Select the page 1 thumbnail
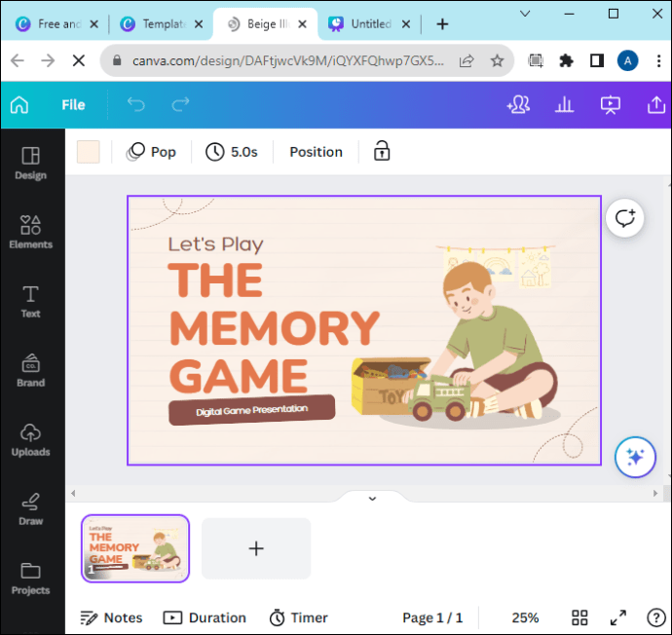The image size is (672, 635). [x=135, y=548]
